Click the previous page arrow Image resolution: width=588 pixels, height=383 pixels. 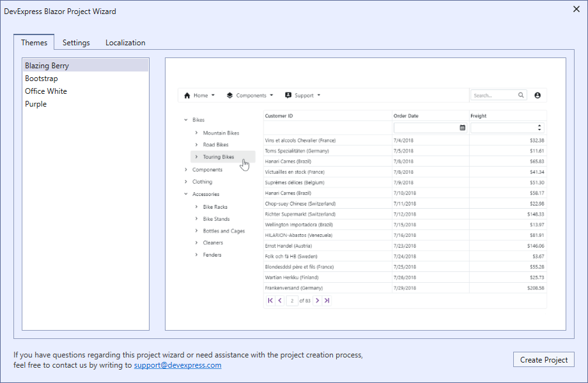[x=279, y=300]
